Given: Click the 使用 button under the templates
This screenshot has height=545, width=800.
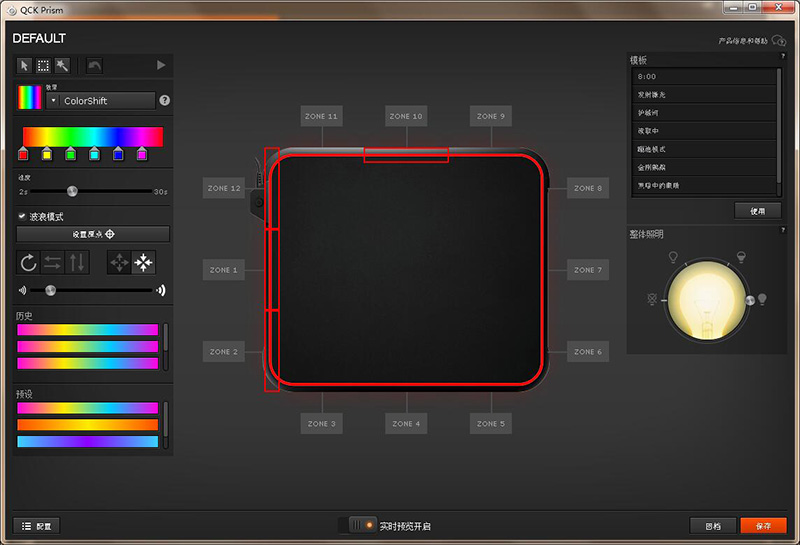Looking at the screenshot, I should [x=758, y=211].
